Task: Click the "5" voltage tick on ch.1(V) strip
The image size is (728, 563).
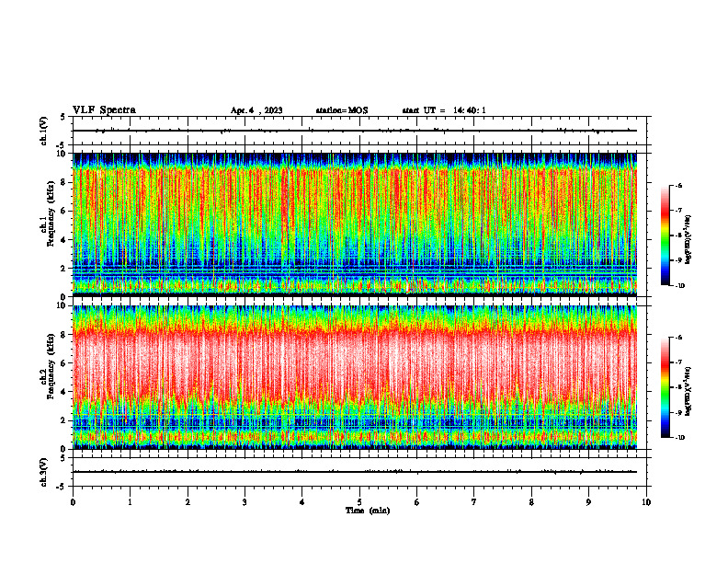Action: (x=63, y=118)
